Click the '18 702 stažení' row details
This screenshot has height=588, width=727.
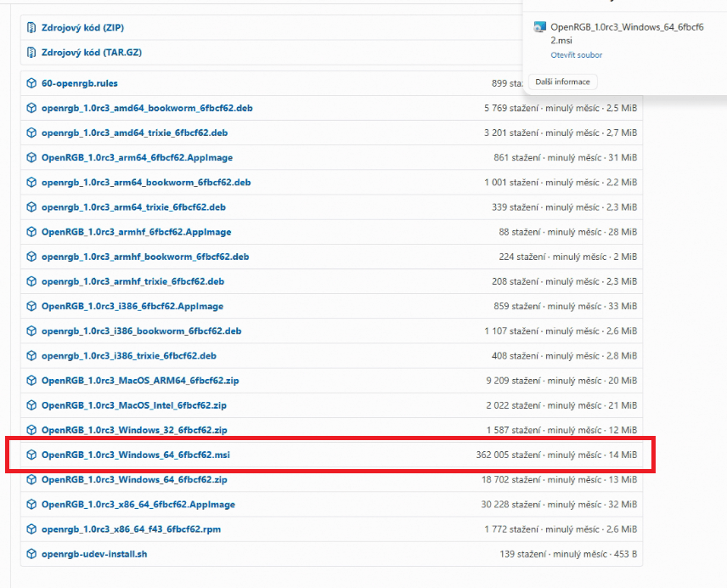[x=559, y=479]
